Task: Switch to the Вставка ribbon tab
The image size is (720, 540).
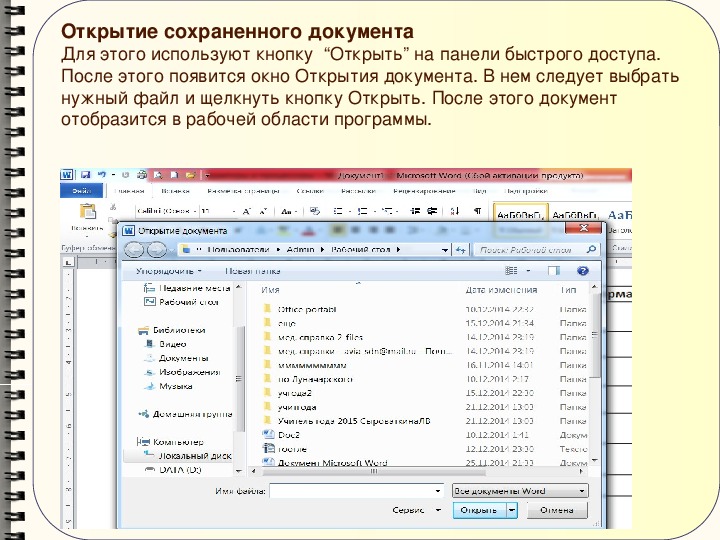Action: point(176,190)
